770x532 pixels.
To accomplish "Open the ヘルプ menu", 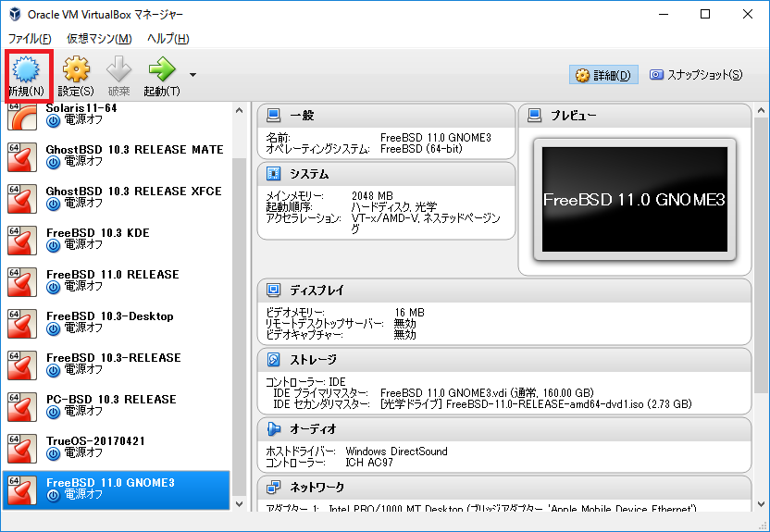I will 168,38.
